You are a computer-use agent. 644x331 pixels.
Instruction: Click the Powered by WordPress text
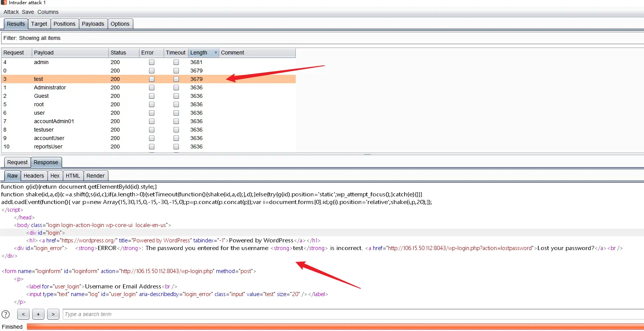pos(261,240)
